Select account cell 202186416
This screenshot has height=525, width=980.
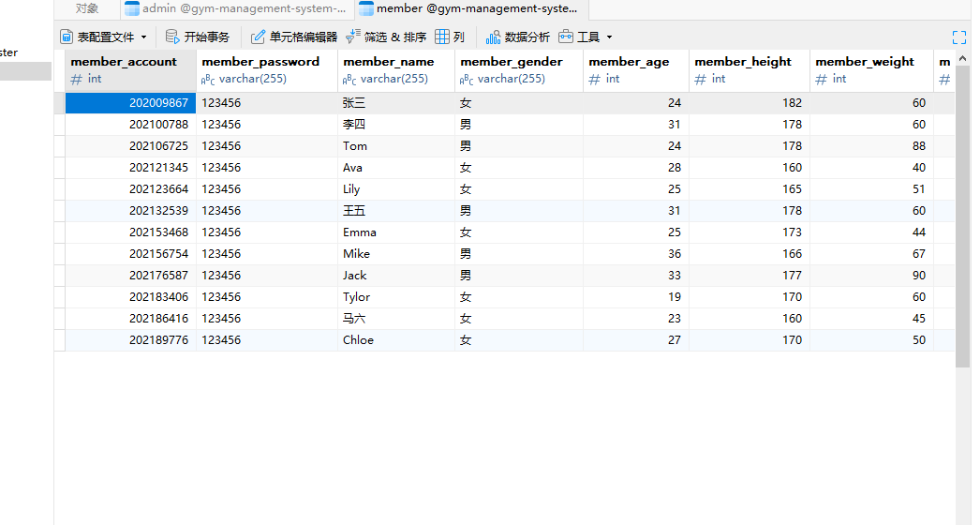(130, 319)
